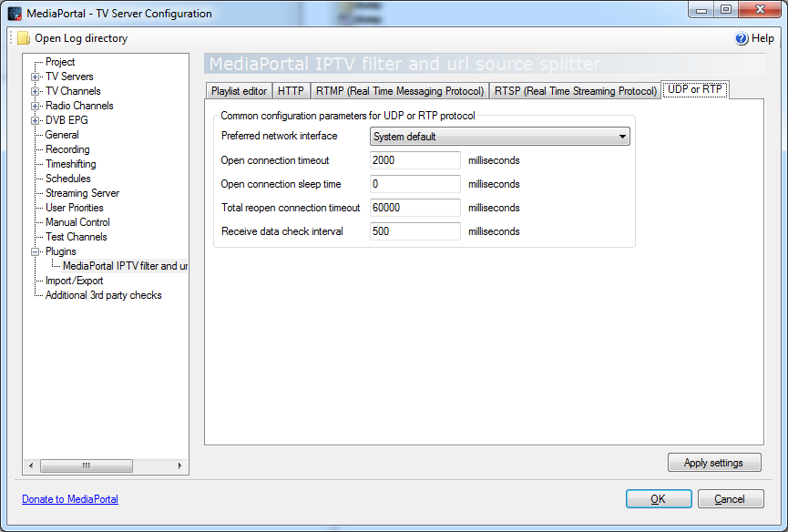The image size is (788, 532).
Task: Click Open Log directory label
Action: coord(81,38)
